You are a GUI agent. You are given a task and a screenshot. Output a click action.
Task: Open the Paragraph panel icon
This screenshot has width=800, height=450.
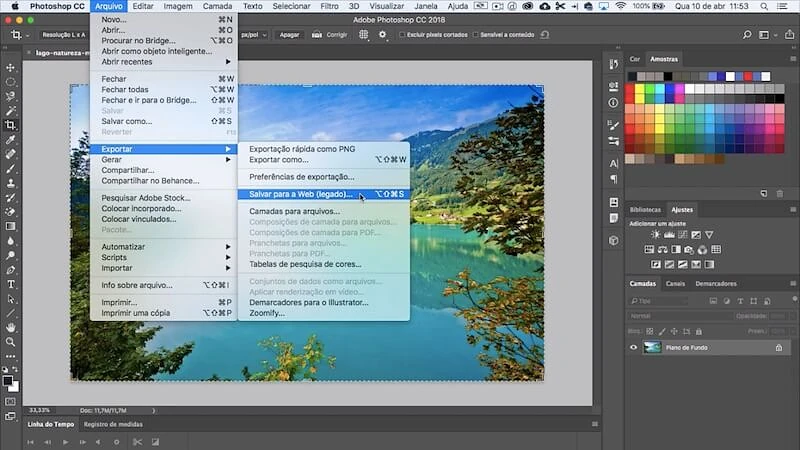[614, 179]
